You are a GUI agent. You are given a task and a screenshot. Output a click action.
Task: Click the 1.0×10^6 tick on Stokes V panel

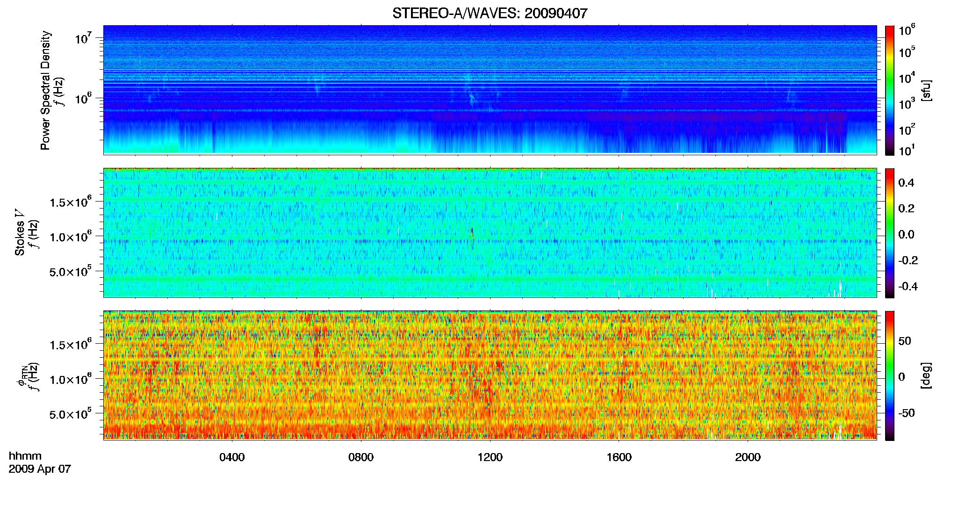[71, 236]
